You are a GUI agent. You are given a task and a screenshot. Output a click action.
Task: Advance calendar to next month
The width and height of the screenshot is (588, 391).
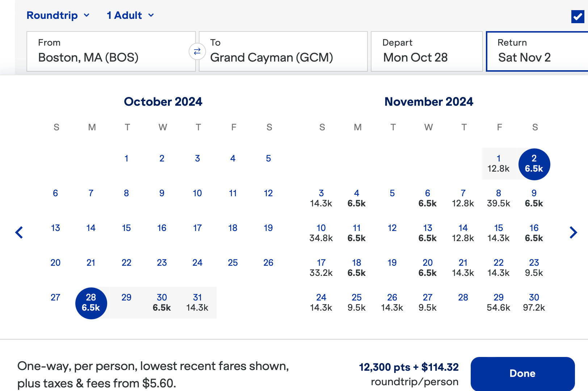(573, 232)
